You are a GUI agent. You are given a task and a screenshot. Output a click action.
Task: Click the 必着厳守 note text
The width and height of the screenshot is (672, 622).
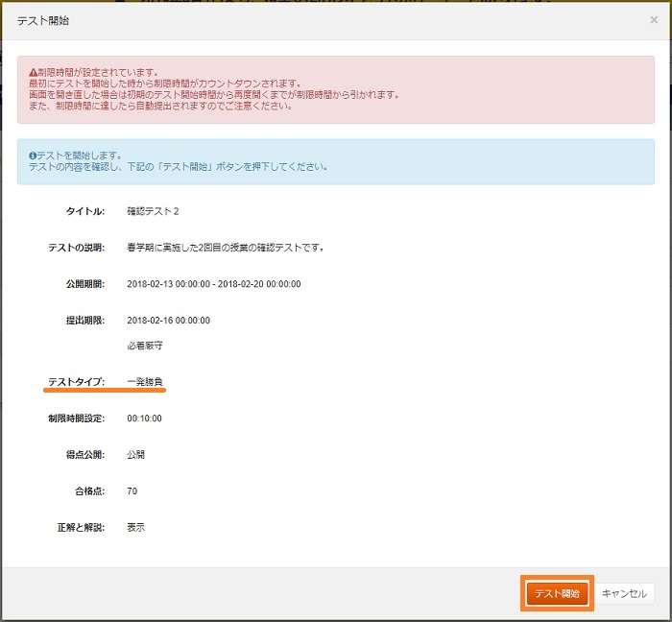point(144,344)
